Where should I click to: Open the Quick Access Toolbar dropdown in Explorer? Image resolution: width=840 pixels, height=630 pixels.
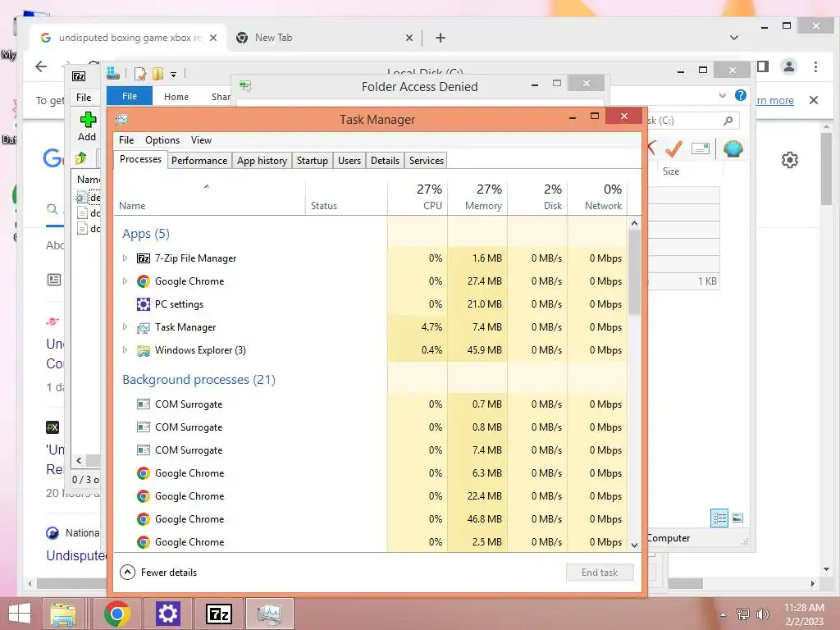click(x=174, y=75)
